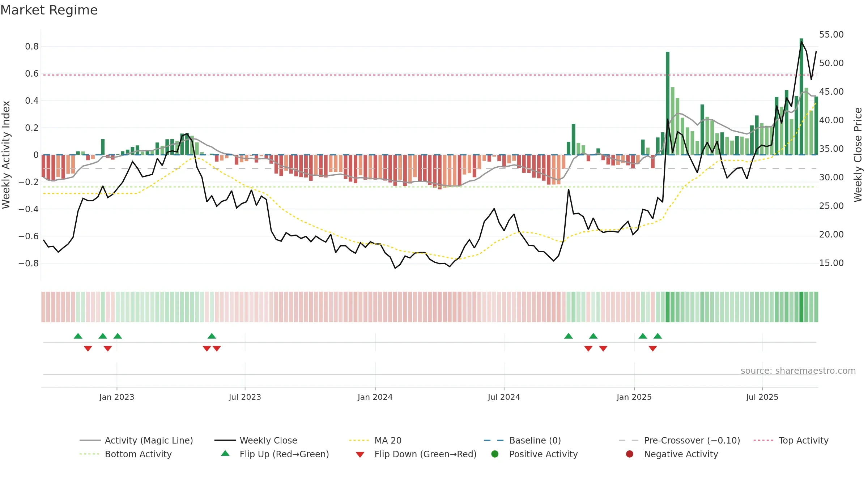Click the Weekly Activity Index axis title

6,155
